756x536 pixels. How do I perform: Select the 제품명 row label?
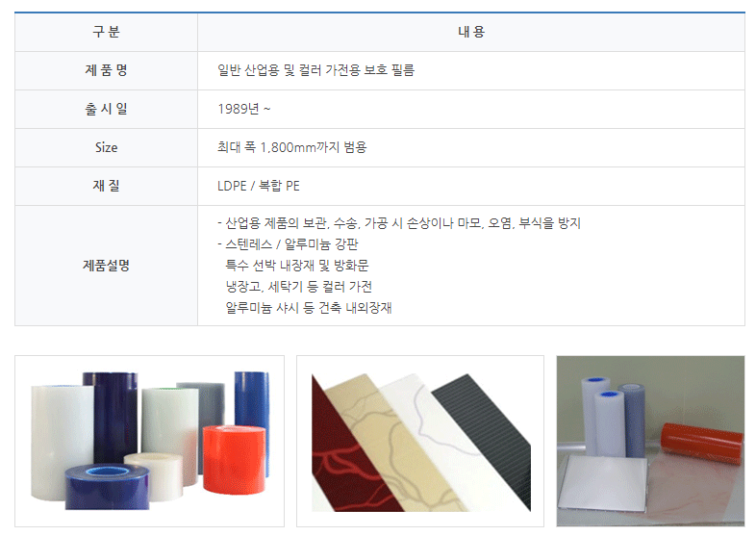pyautogui.click(x=106, y=70)
